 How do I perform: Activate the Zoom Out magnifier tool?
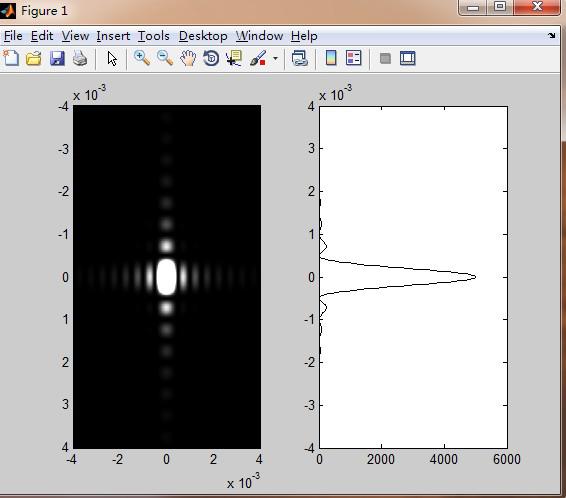click(165, 58)
